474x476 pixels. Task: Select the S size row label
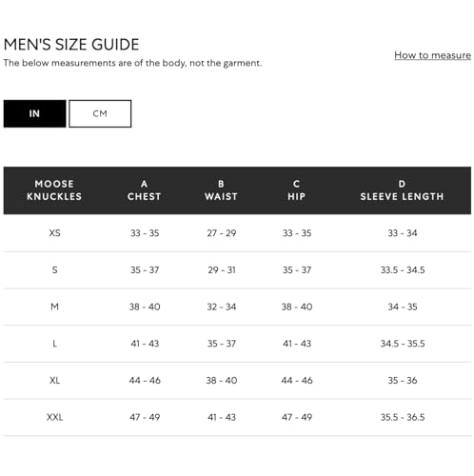pyautogui.click(x=54, y=269)
